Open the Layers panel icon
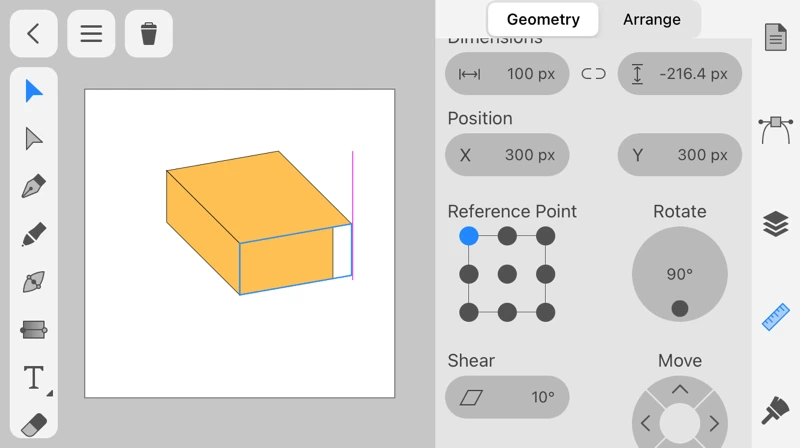The width and height of the screenshot is (800, 448). click(x=775, y=225)
